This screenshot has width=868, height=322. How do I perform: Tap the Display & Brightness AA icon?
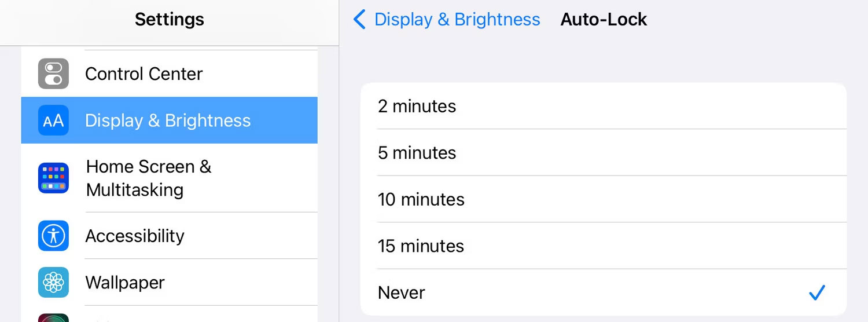click(53, 120)
